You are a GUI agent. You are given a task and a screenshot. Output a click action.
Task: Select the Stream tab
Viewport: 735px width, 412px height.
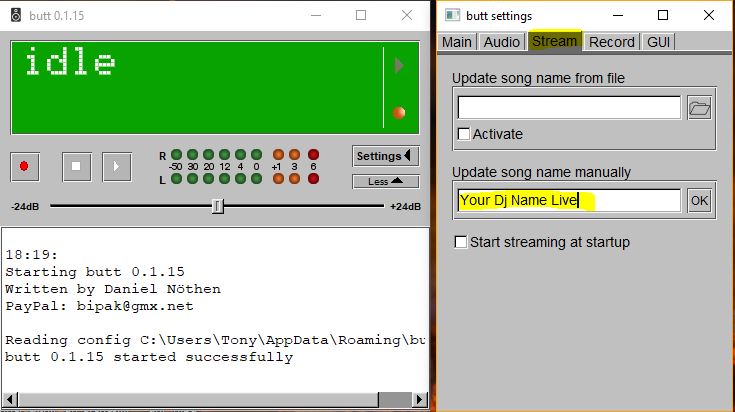point(555,41)
